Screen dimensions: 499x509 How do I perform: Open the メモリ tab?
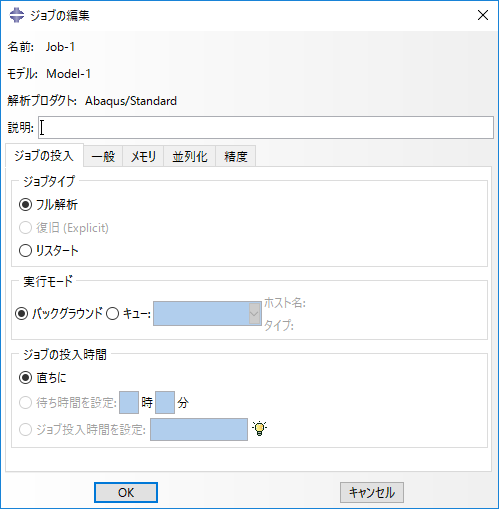(x=143, y=156)
